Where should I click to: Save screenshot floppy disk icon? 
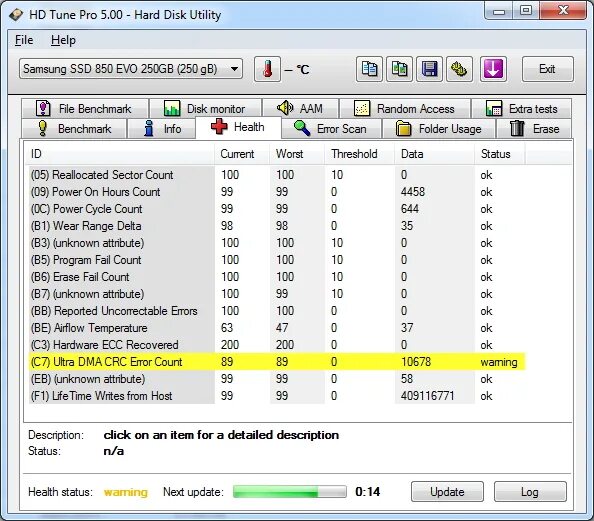[429, 69]
